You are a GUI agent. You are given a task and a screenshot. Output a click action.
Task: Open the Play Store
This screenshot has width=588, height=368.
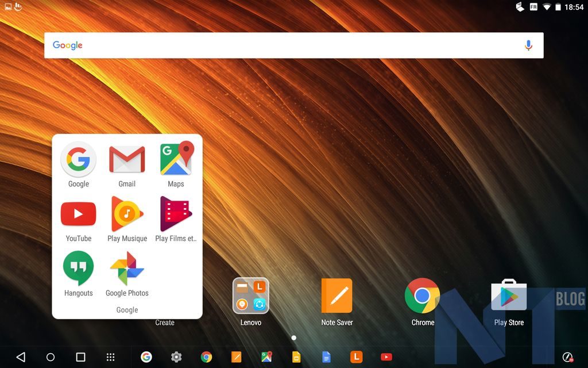(x=509, y=295)
